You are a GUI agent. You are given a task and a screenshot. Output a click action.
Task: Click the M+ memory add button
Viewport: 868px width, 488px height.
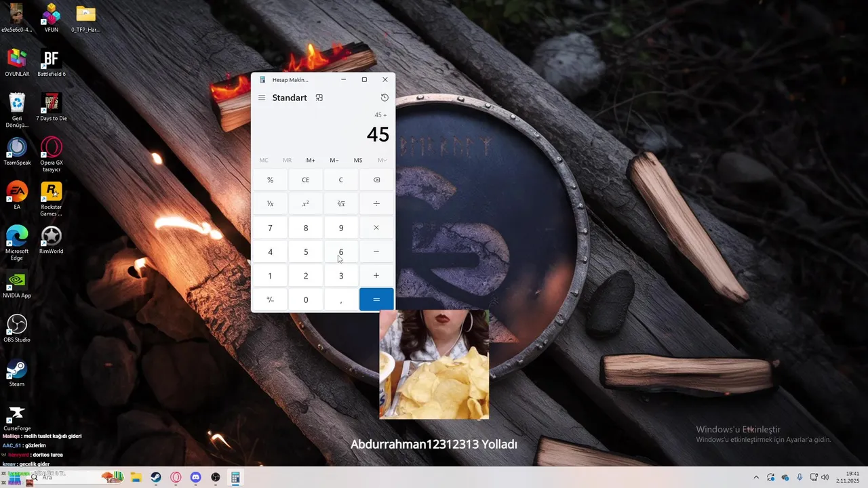tap(311, 160)
